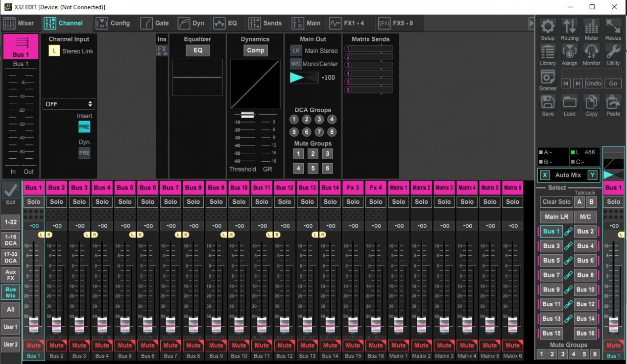Switch to the Sends tab
627x364 pixels.
265,23
